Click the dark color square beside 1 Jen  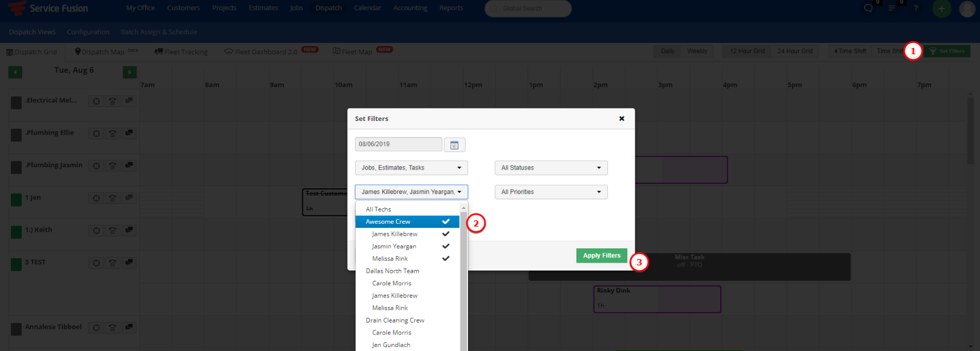click(17, 200)
